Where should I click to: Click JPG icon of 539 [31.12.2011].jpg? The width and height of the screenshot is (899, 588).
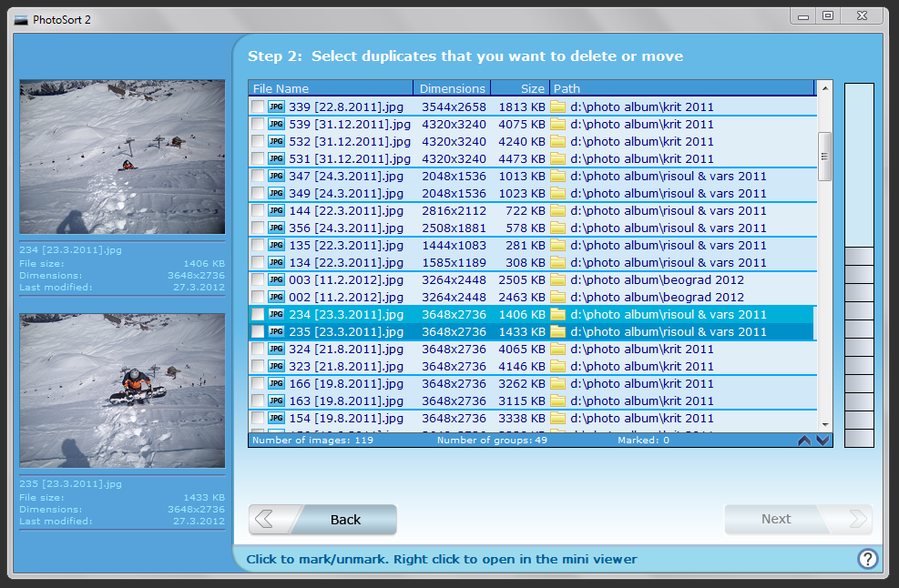point(276,124)
